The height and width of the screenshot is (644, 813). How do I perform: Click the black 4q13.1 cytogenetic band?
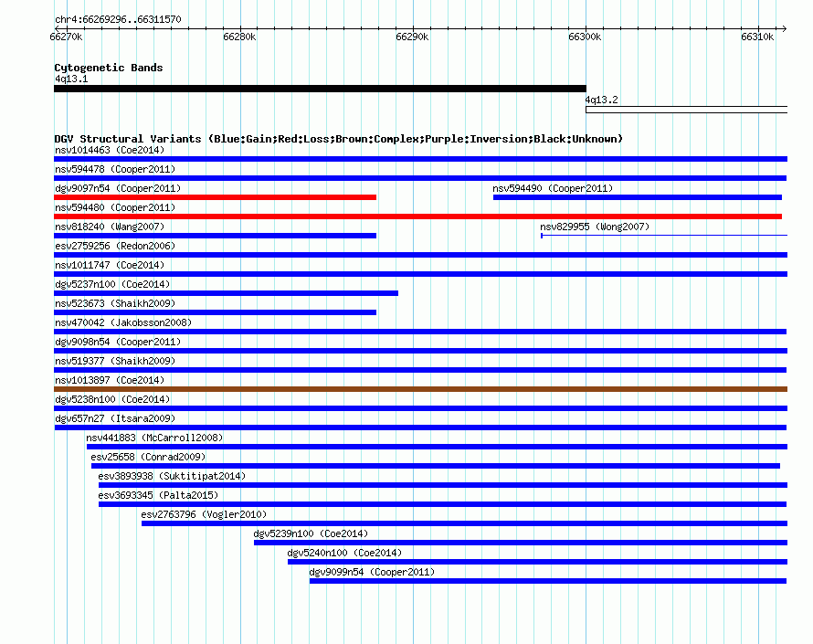320,89
